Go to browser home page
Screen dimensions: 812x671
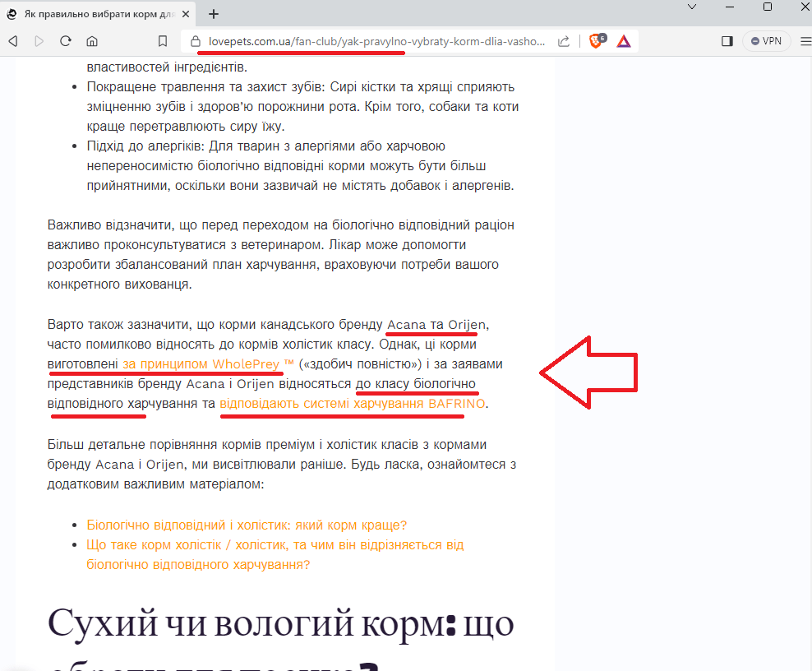[x=91, y=41]
